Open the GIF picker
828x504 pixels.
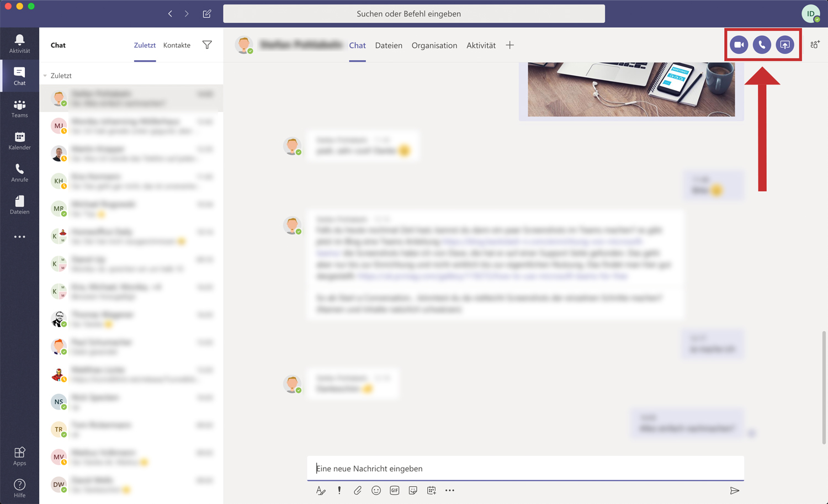point(394,490)
